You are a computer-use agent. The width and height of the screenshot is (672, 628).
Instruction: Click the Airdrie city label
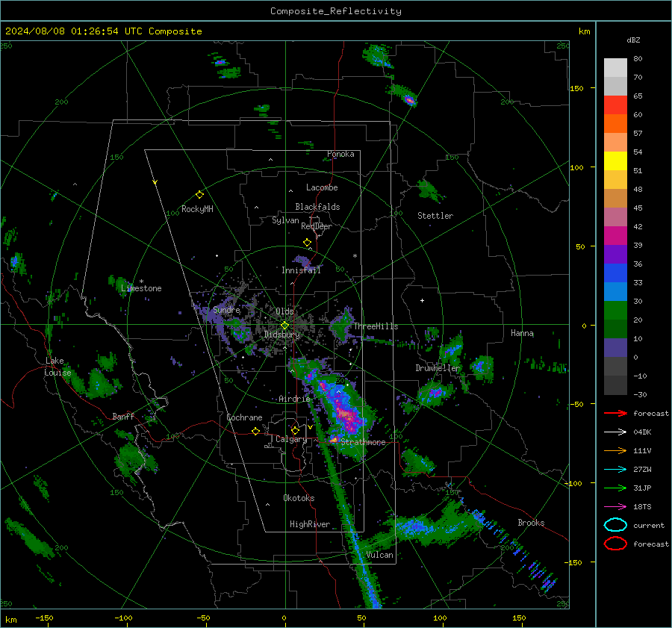coord(294,399)
